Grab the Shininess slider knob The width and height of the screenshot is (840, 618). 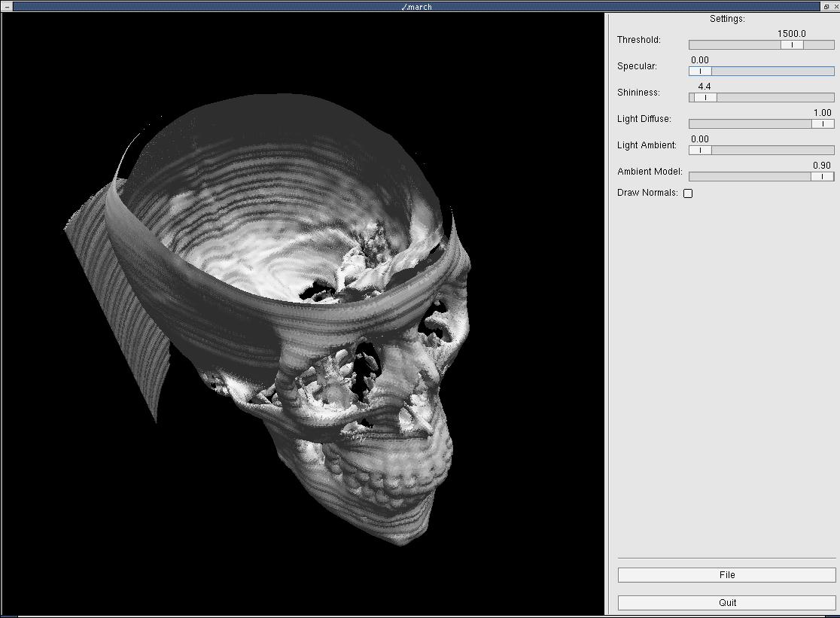point(705,98)
